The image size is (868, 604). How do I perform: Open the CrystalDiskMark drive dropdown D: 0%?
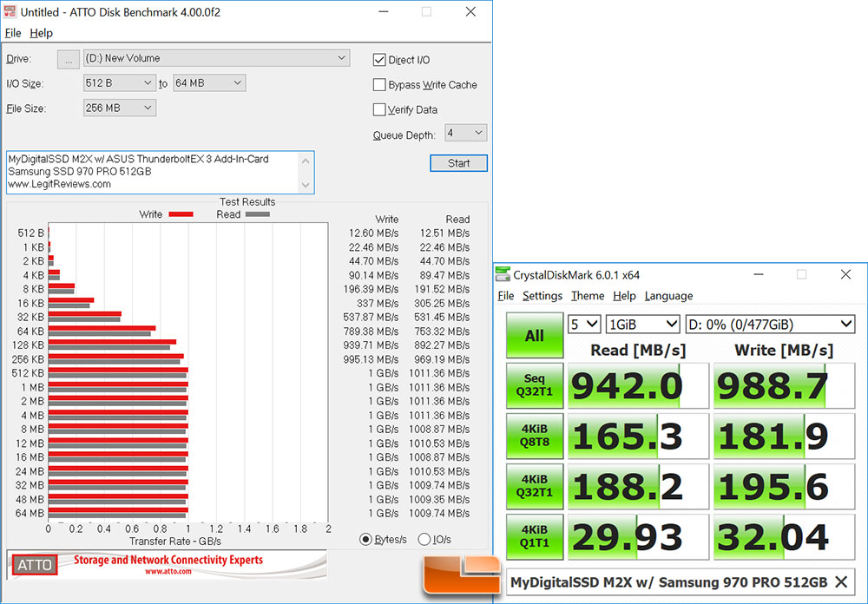tap(770, 325)
